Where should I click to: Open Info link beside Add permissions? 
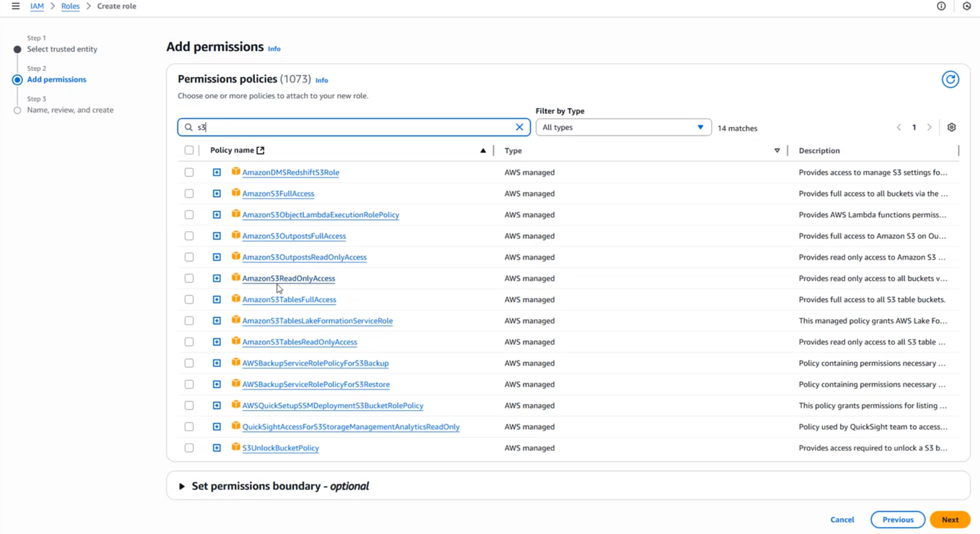pyautogui.click(x=274, y=49)
